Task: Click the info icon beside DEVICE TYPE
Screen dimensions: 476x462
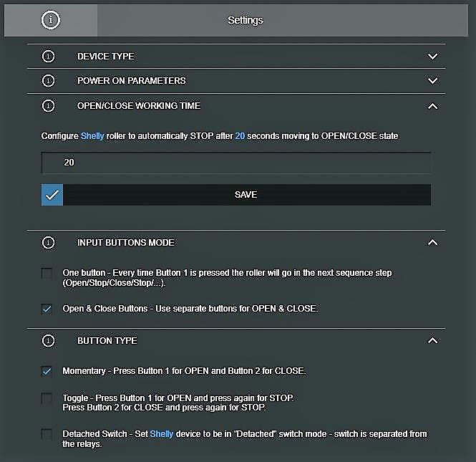Action: [x=49, y=57]
